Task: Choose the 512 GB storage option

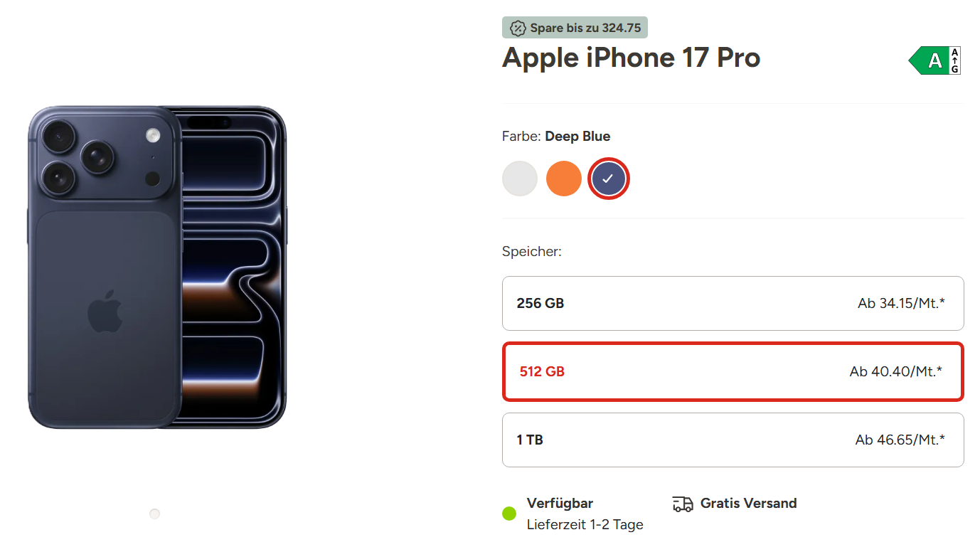Action: pyautogui.click(x=733, y=372)
